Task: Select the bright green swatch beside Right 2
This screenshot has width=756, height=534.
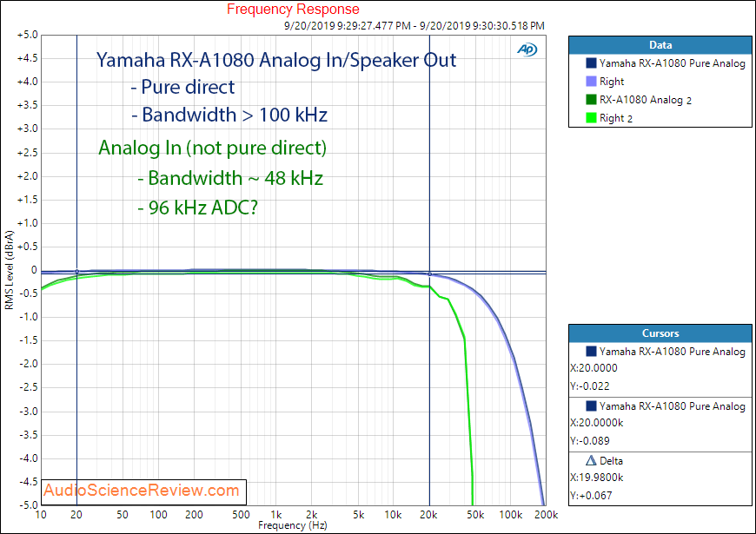Action: click(591, 117)
